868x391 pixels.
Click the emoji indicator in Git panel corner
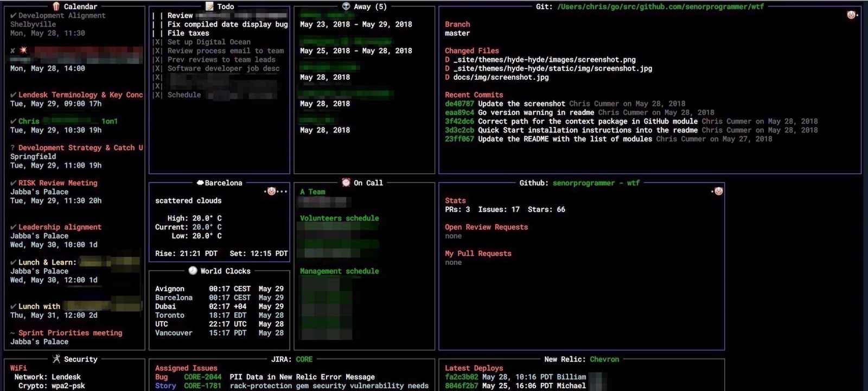click(851, 15)
